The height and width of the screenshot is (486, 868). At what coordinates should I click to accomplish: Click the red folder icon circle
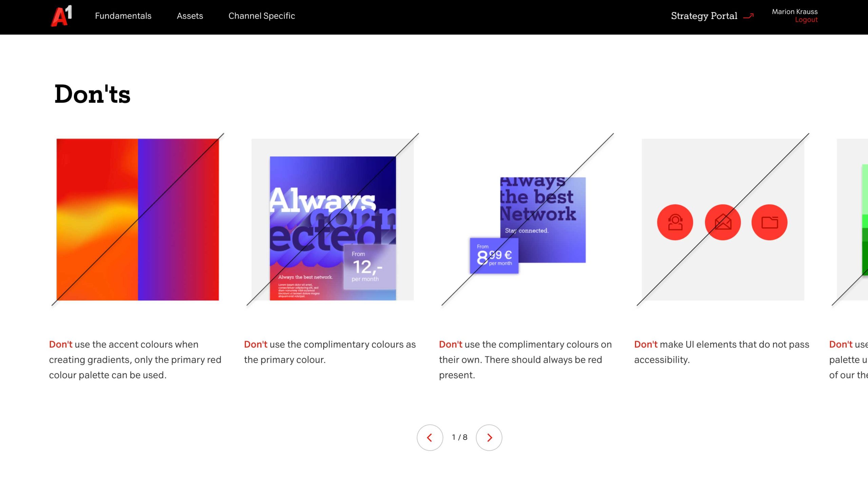[x=769, y=222]
